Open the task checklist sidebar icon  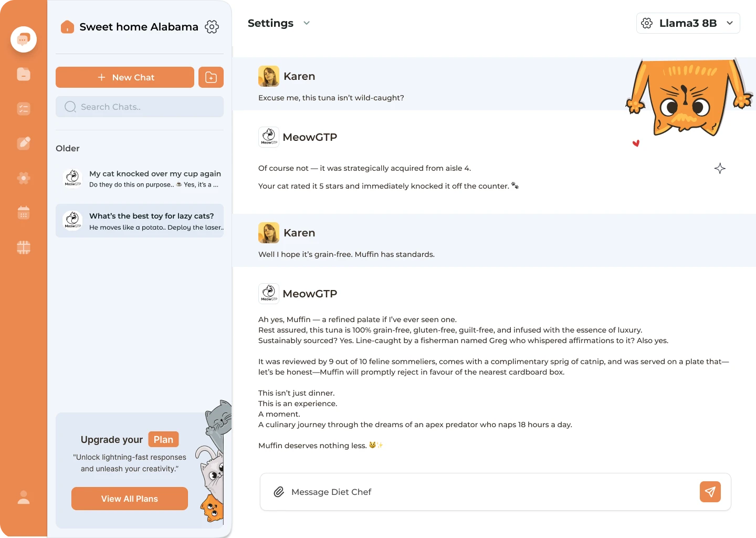[x=24, y=108]
